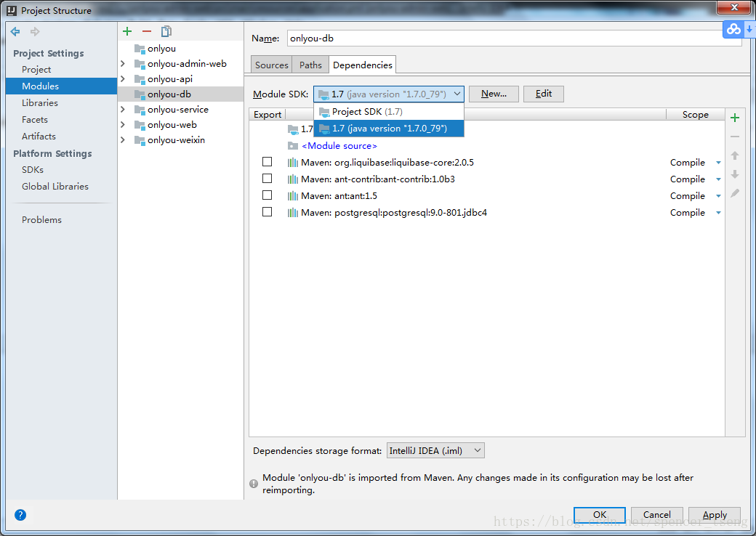This screenshot has width=756, height=536.
Task: Open Libraries settings
Action: 39,102
